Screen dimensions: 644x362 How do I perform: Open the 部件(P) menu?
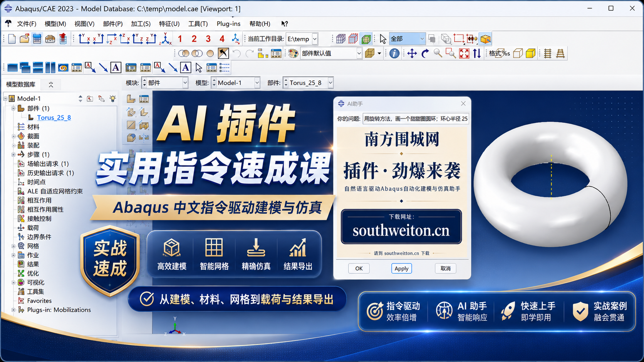point(113,24)
